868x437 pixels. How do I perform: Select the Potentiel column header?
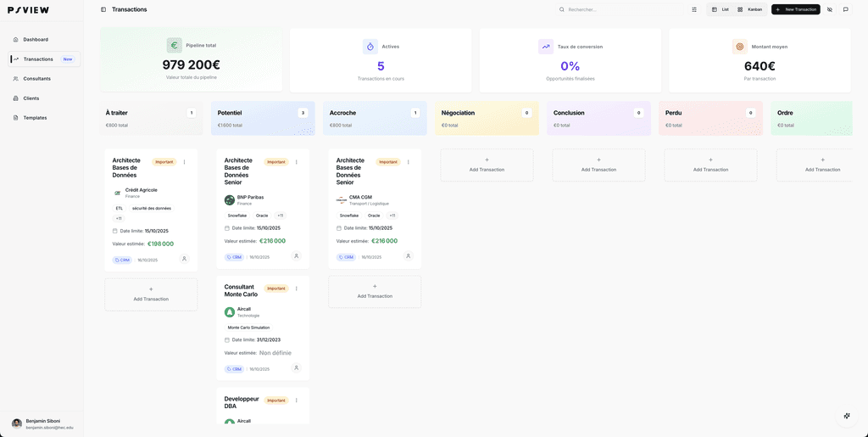[263, 118]
